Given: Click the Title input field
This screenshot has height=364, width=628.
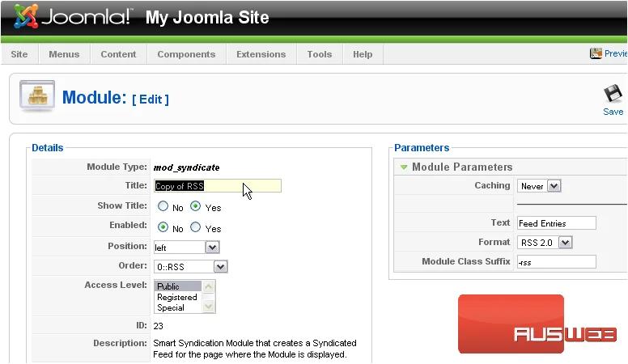Looking at the screenshot, I should [x=218, y=186].
